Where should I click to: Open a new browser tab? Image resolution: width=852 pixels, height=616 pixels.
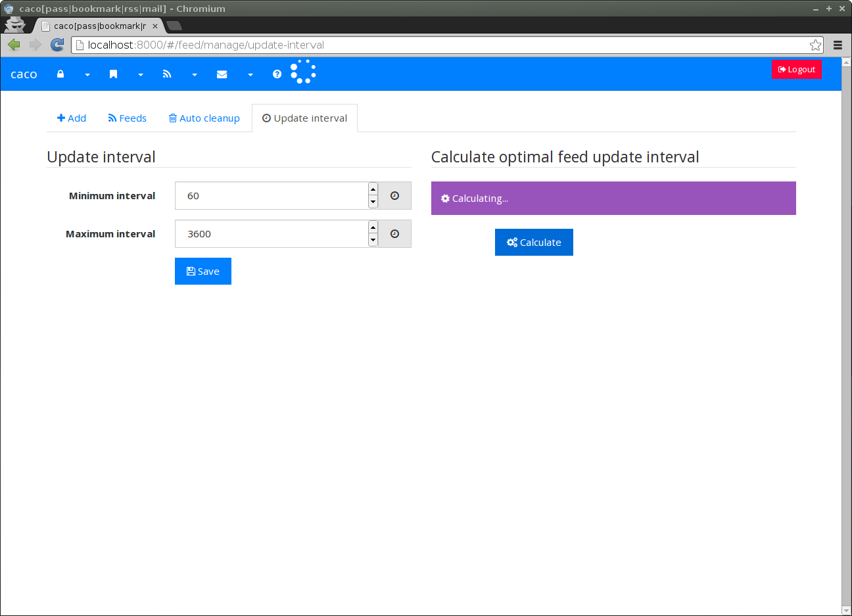coord(174,26)
